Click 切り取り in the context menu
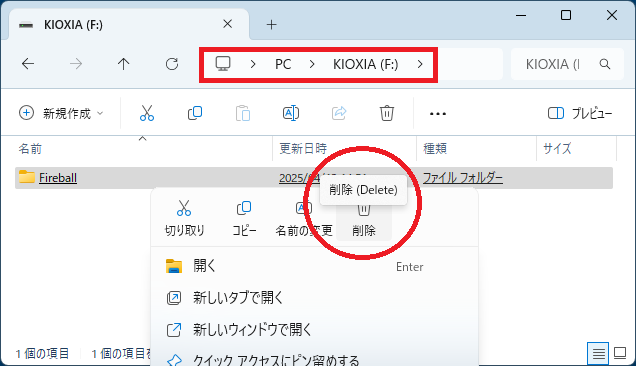636x366 pixels. click(x=184, y=217)
